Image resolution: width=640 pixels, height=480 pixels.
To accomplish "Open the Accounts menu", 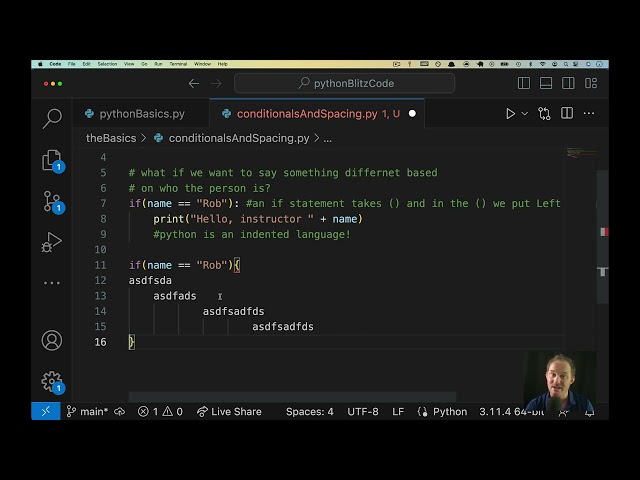I will 52,340.
